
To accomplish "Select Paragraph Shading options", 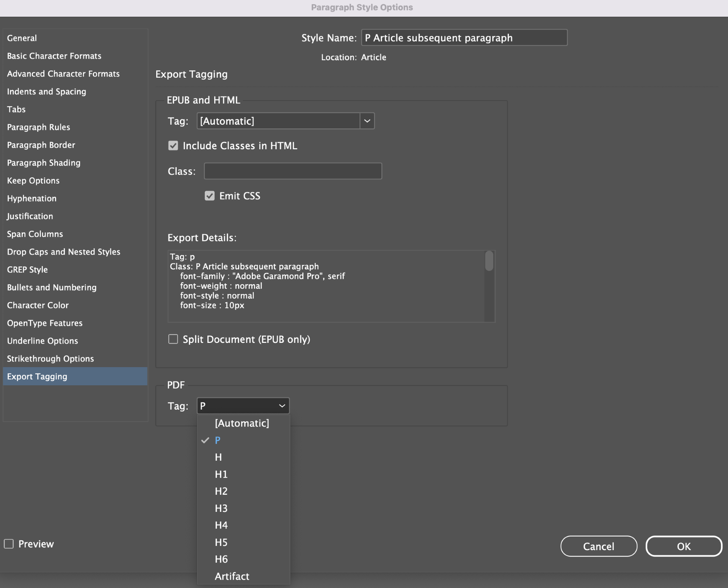I will click(44, 163).
